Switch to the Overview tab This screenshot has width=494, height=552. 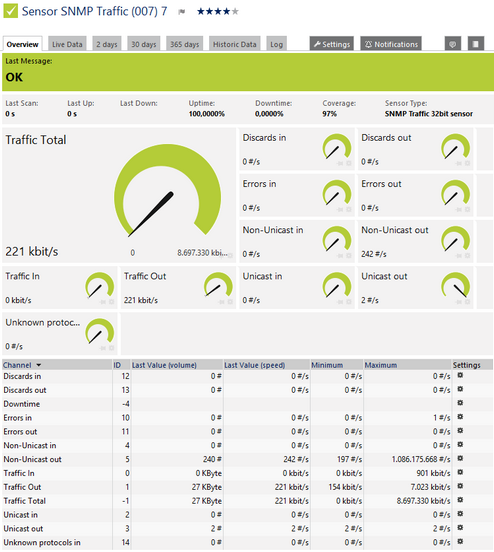(23, 44)
